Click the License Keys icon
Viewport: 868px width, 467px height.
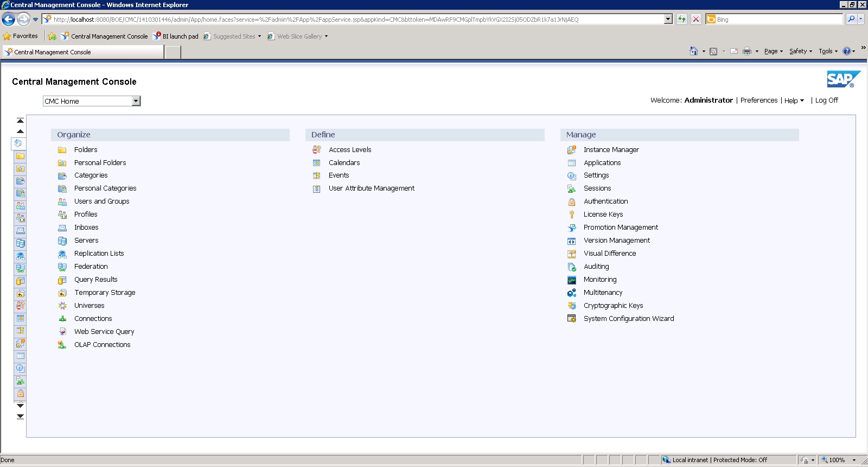[571, 214]
